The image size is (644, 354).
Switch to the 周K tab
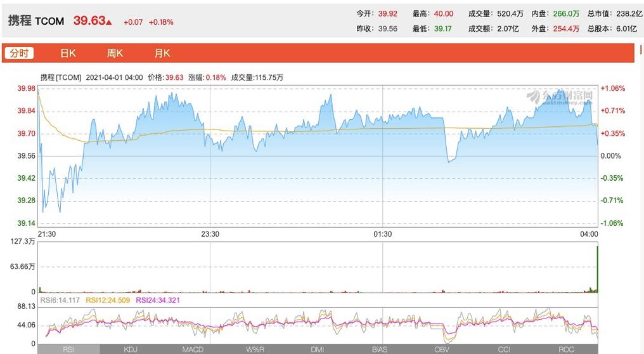[x=115, y=53]
